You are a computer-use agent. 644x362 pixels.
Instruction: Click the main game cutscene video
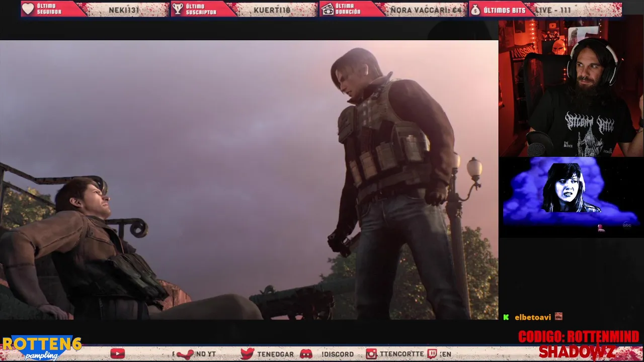coord(249,179)
